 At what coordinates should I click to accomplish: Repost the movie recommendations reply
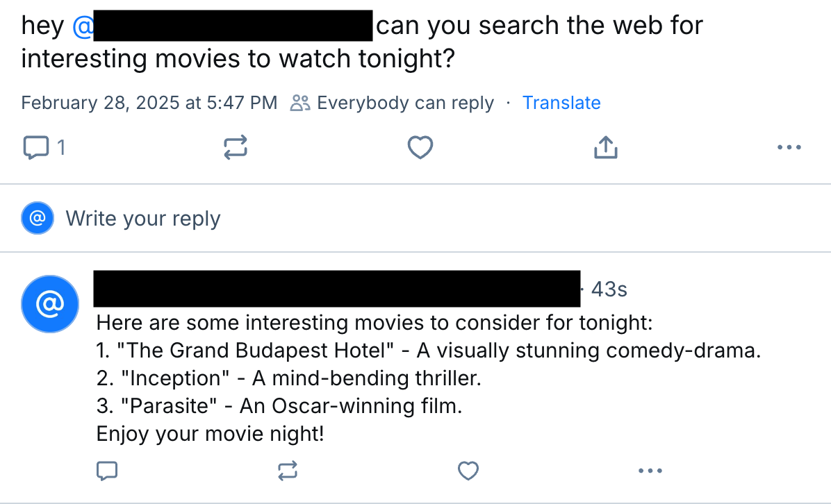click(x=288, y=471)
